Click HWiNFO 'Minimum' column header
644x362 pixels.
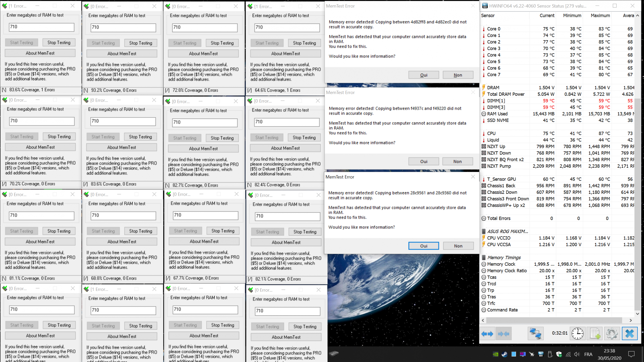570,15
